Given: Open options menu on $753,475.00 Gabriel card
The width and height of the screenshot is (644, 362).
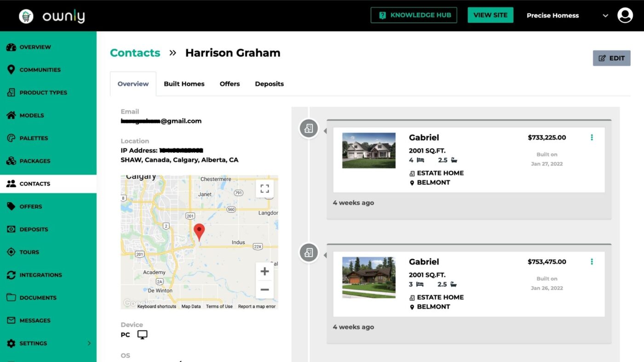Looking at the screenshot, I should (x=592, y=261).
